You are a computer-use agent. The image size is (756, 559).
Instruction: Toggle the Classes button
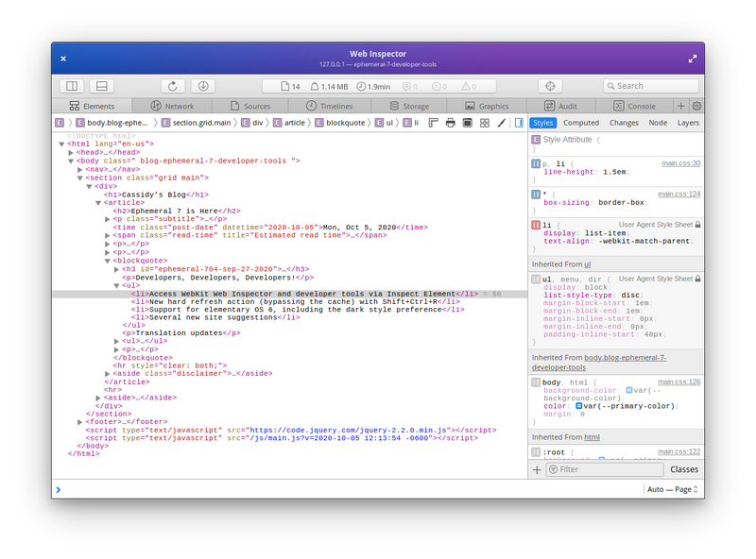683,469
